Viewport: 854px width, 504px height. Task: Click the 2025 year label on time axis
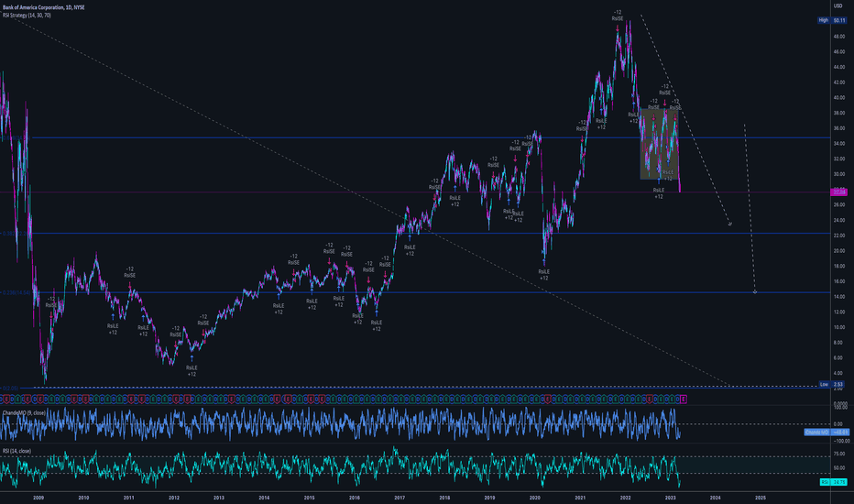(761, 498)
